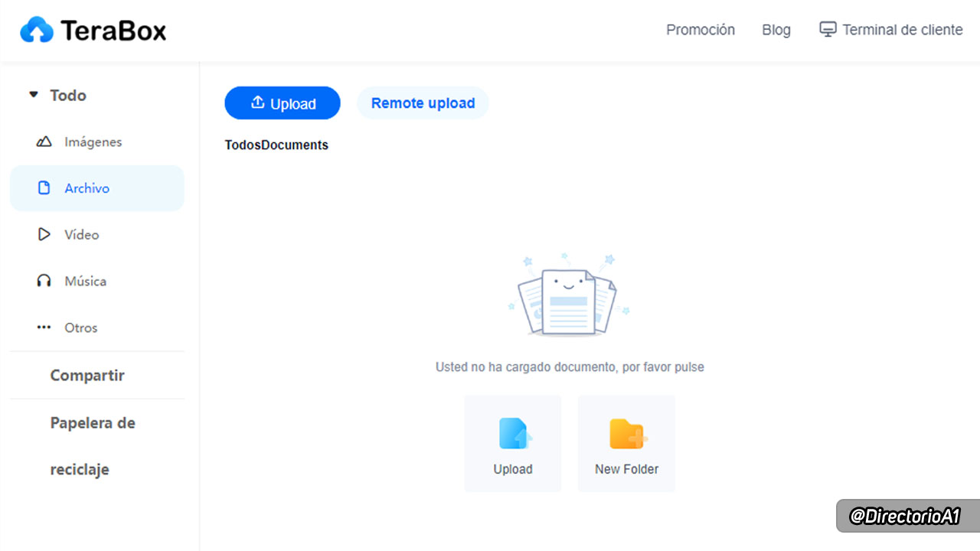Open the Imágenes category
Screen dimensions: 980x551
97,142
